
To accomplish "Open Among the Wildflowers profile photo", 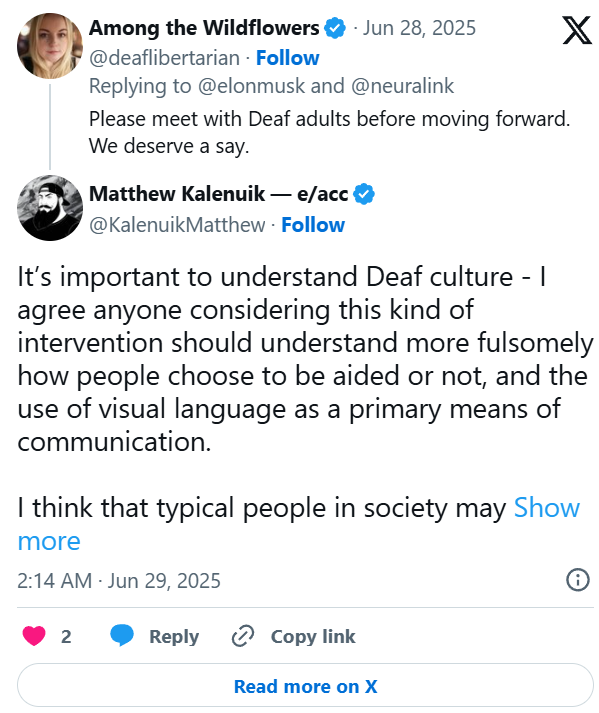I will click(x=50, y=46).
